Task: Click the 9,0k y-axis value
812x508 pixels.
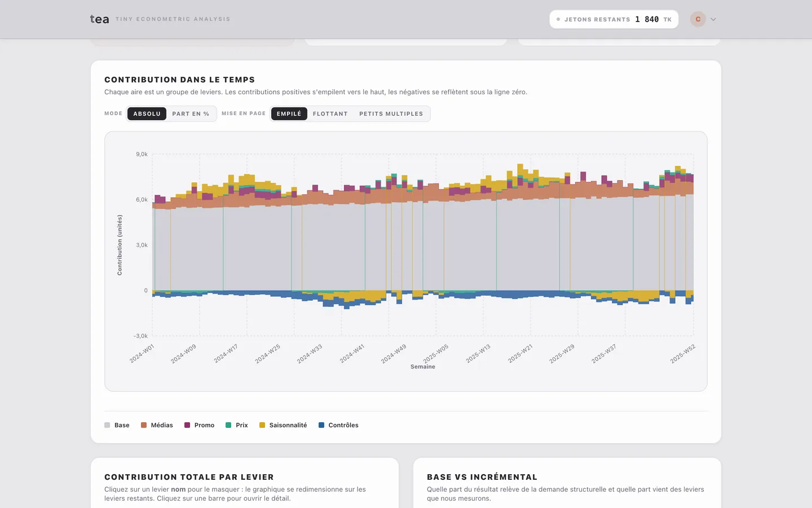Action: (x=142, y=154)
